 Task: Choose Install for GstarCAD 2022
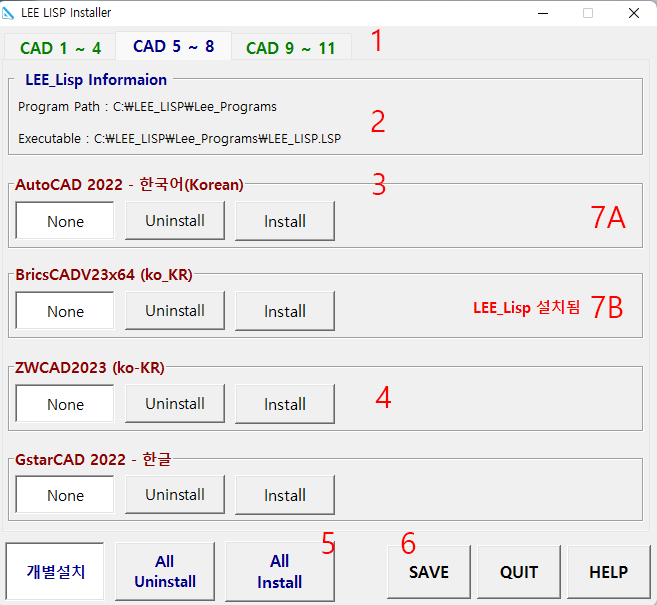tap(285, 495)
